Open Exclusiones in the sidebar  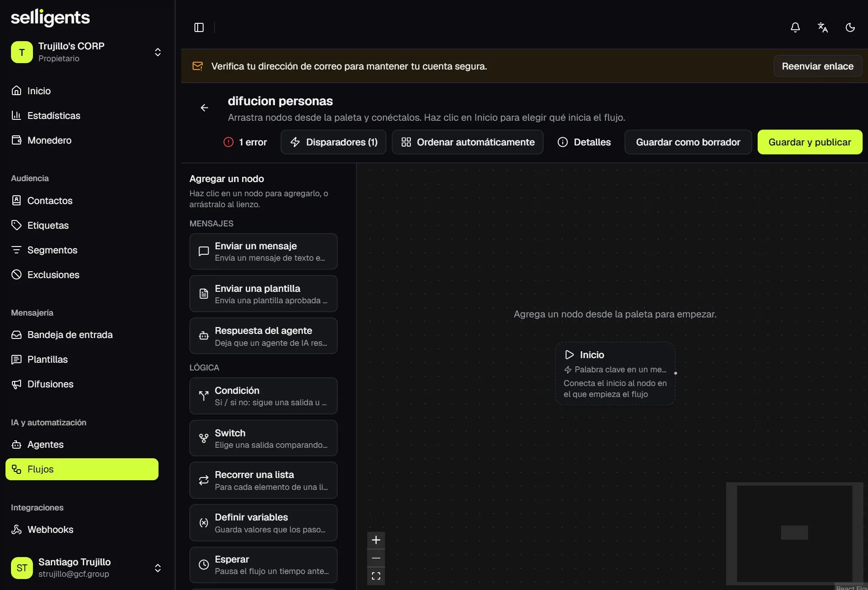[x=82, y=275]
